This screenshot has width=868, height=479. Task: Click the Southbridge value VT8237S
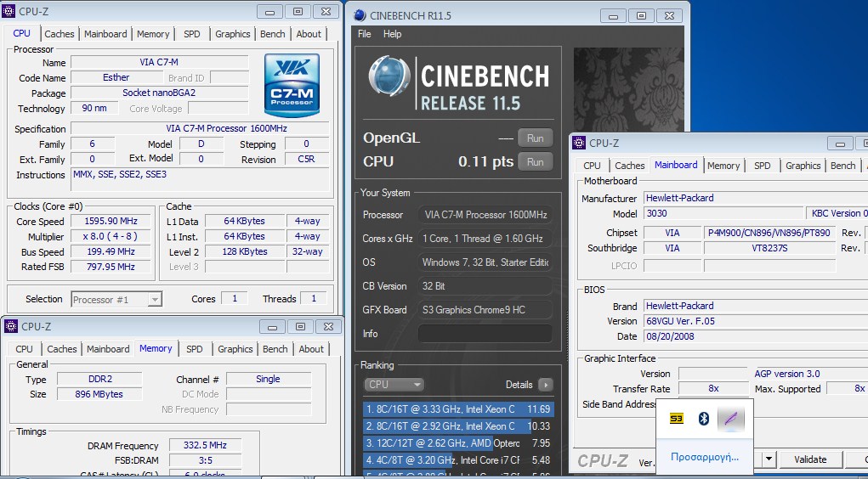click(x=769, y=248)
